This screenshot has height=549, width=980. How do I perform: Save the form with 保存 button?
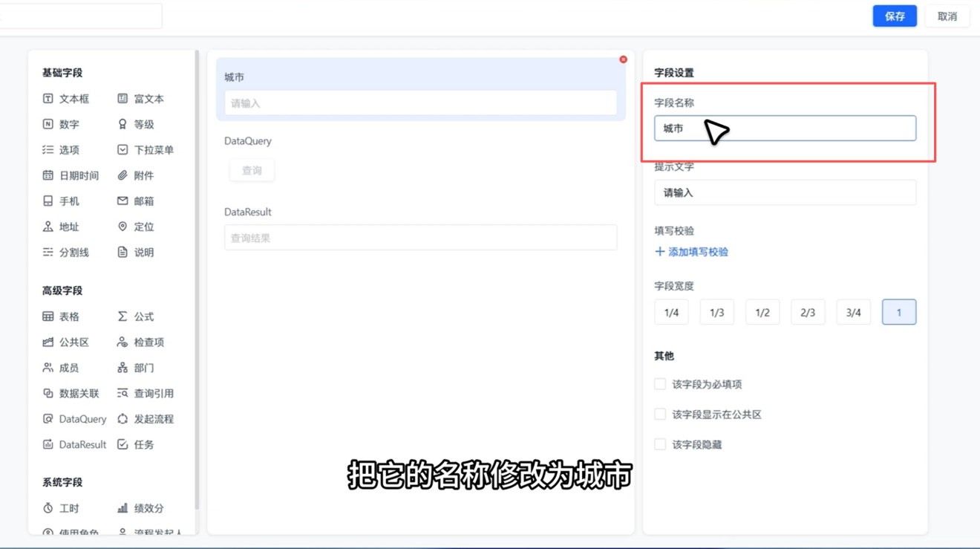click(895, 16)
